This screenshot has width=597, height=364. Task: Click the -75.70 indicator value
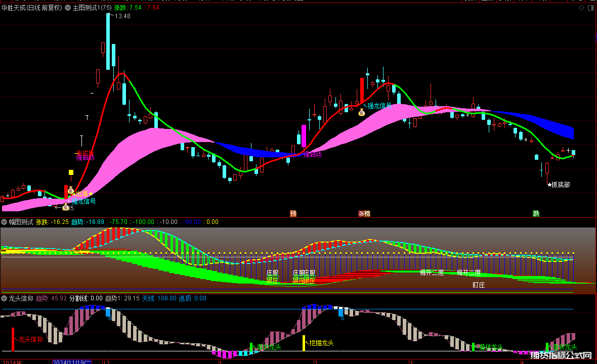click(x=118, y=222)
